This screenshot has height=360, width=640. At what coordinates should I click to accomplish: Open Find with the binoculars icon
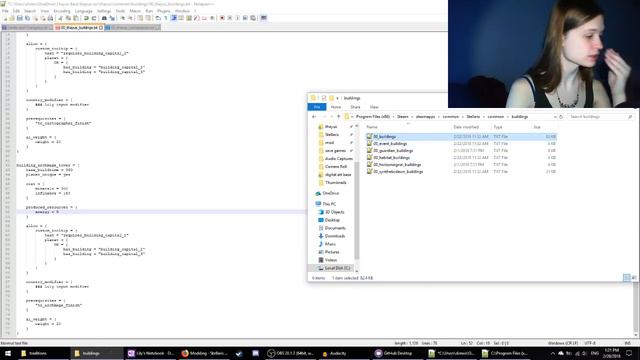(104, 18)
